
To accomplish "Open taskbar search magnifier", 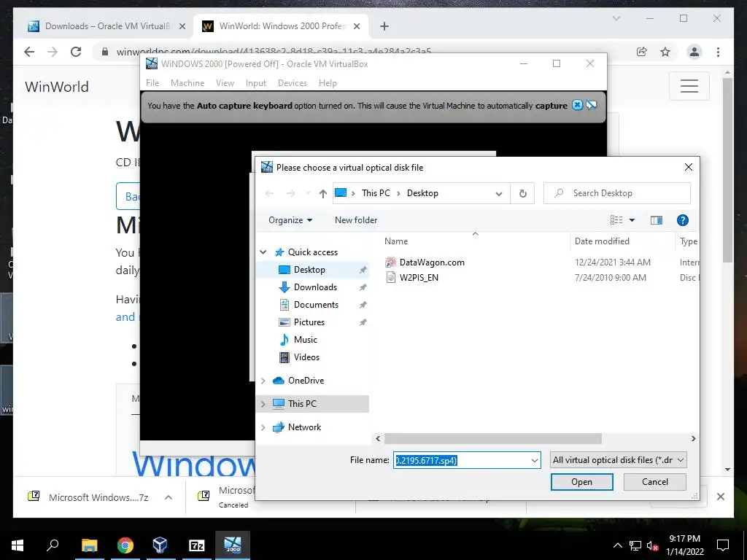I will tap(53, 545).
